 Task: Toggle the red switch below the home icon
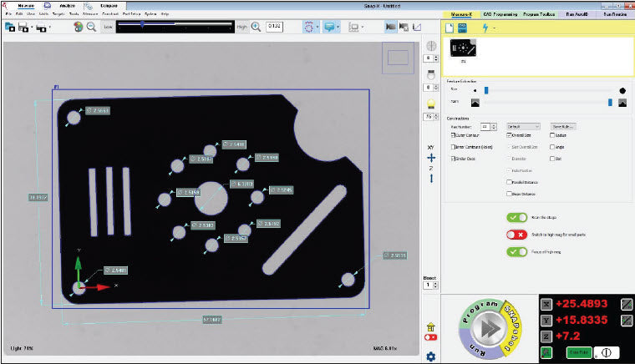click(430, 337)
